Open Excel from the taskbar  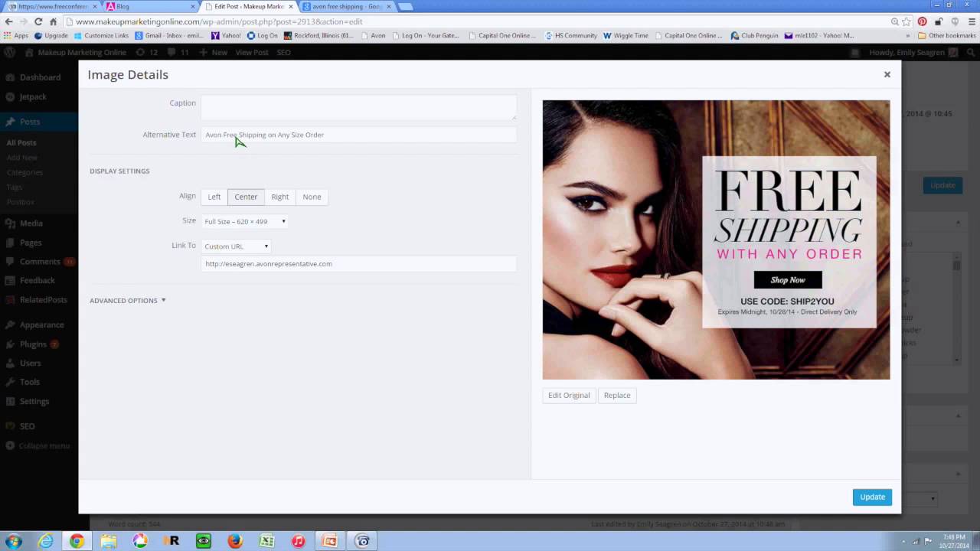pos(266,541)
